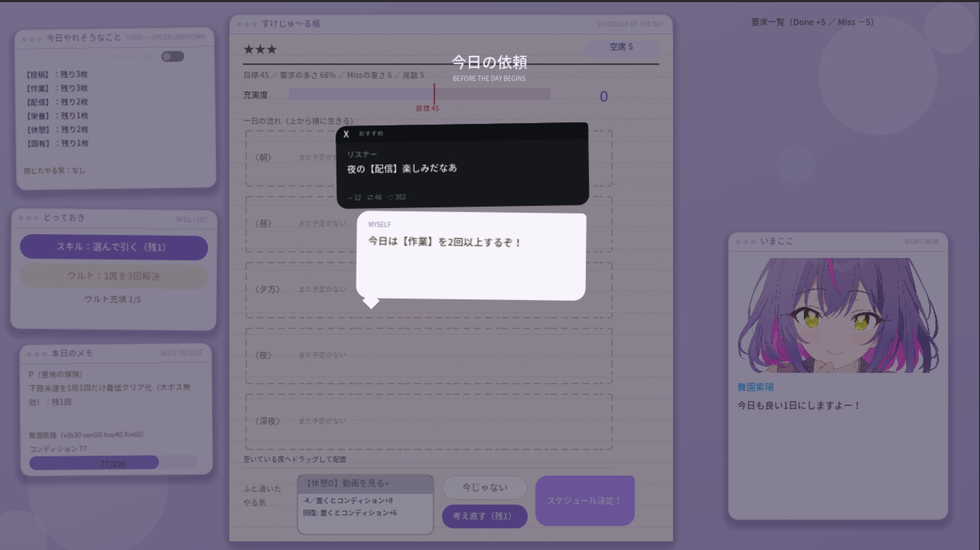Click the 今日の依頼 title
The width and height of the screenshot is (980, 550).
pos(489,62)
